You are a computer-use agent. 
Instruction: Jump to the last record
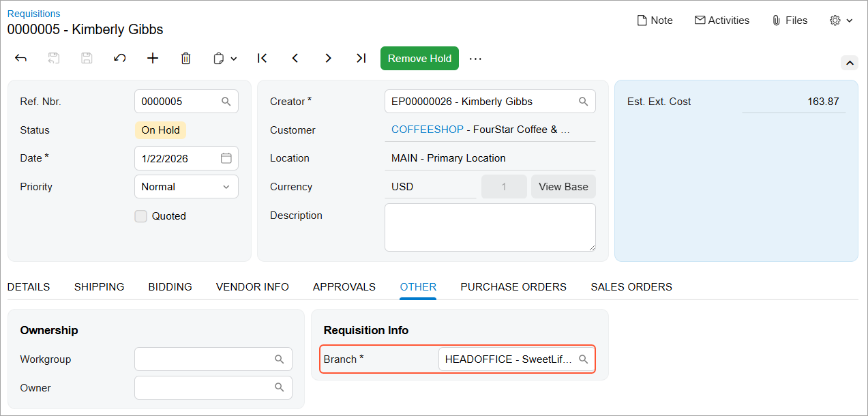[361, 59]
